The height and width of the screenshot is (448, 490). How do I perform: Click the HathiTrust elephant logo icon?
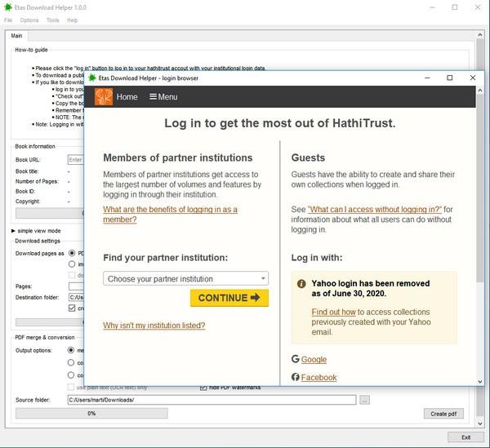point(104,97)
